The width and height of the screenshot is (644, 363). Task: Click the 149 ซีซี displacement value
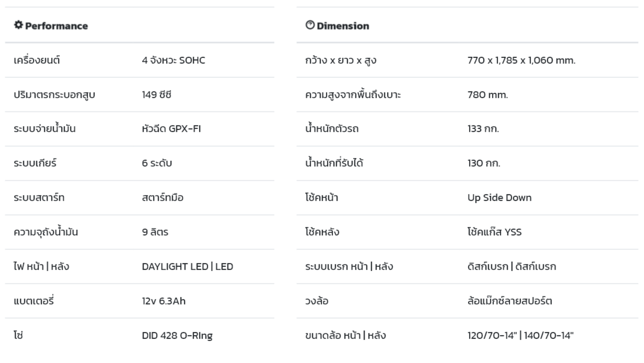157,95
